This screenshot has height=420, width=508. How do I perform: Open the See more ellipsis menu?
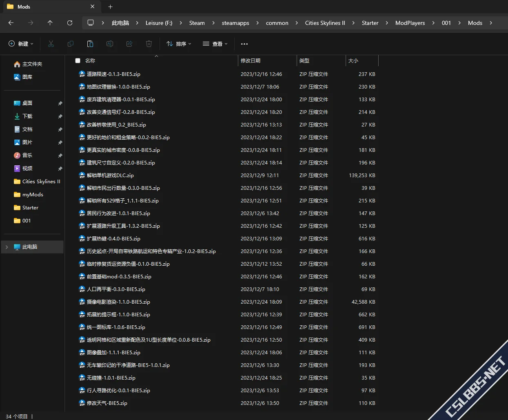244,44
